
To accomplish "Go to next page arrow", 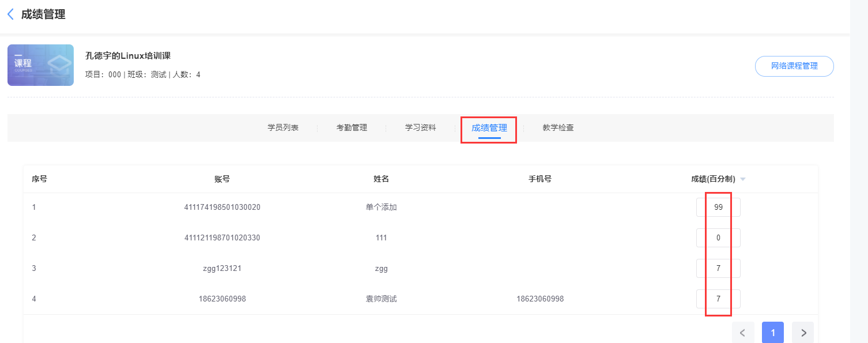I will point(803,333).
